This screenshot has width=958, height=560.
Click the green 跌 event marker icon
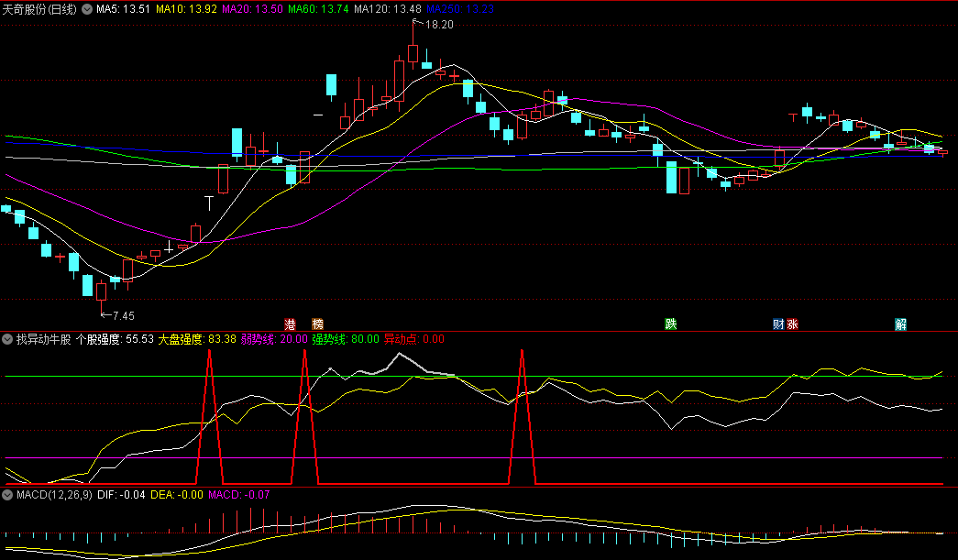671,324
